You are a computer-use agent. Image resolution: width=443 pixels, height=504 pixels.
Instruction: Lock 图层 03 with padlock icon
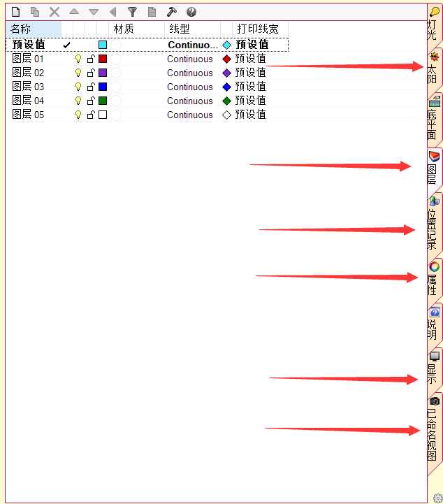(x=91, y=87)
